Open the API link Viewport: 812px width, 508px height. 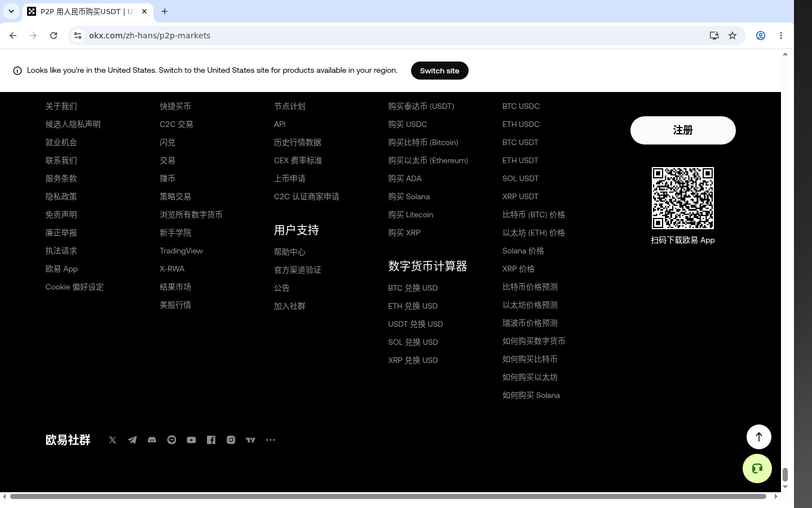click(x=280, y=124)
